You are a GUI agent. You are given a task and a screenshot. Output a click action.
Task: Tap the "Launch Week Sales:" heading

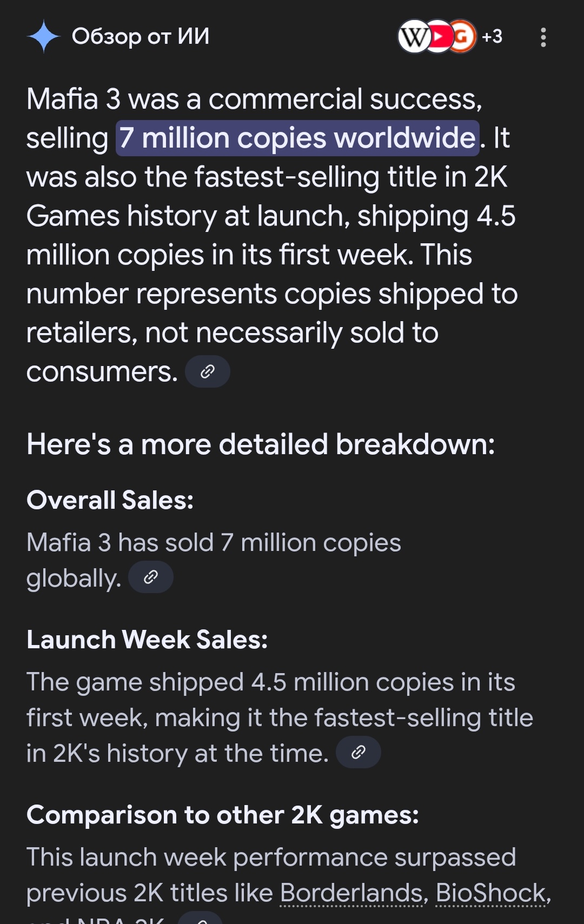147,640
